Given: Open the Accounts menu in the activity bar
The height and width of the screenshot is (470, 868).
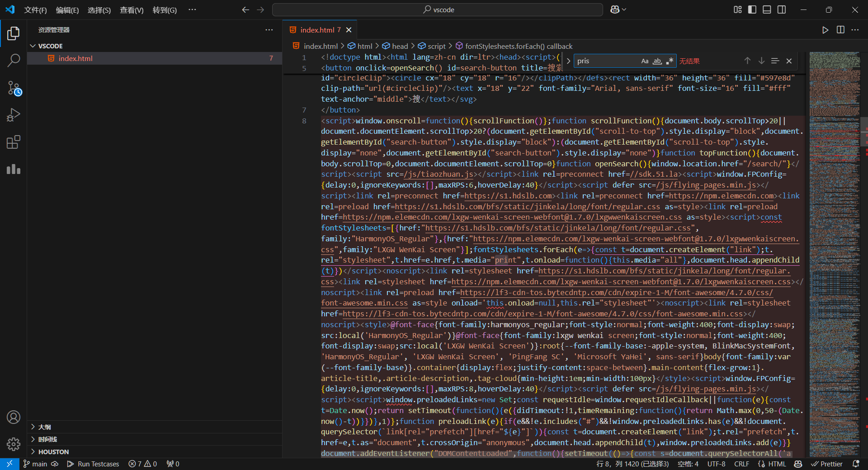Looking at the screenshot, I should (14, 417).
